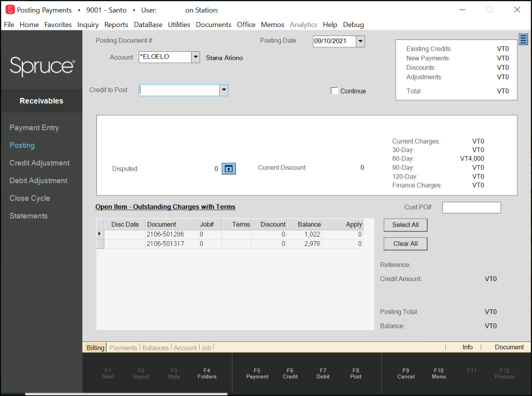Viewport: 532px width, 396px height.
Task: Open Debit Adjustment from sidebar
Action: [38, 181]
